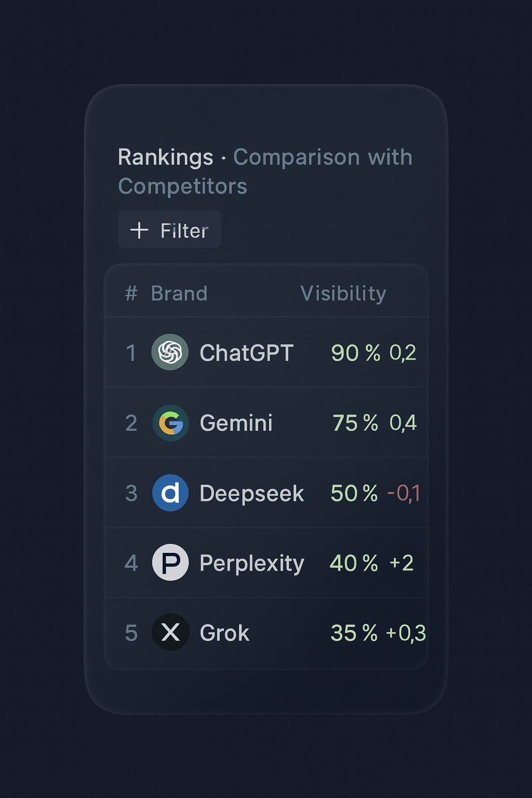
Task: Click the Grok X logo icon
Action: (x=170, y=632)
